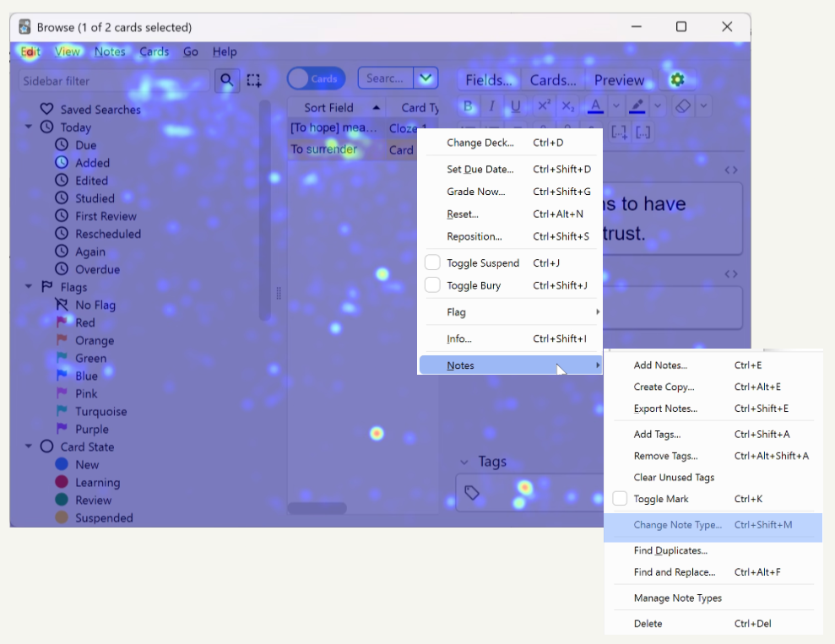Click into the Sidebar filter field
This screenshot has height=644, width=835.
coord(113,81)
